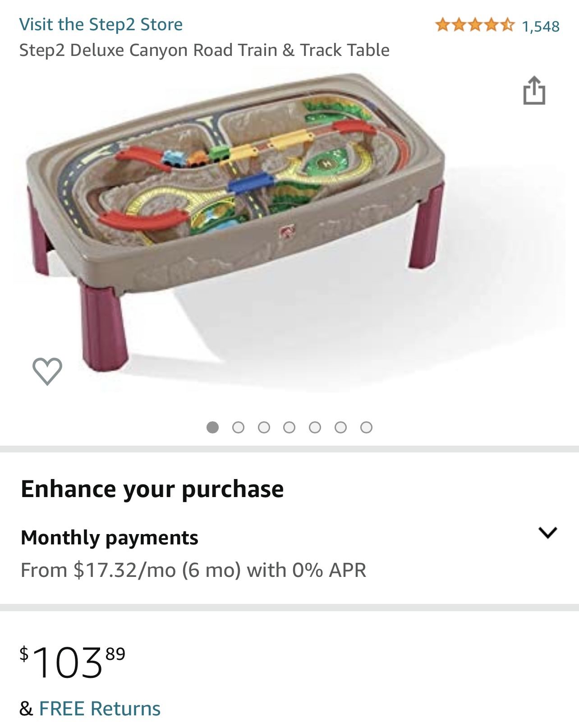Switch to the second product image dot
The width and height of the screenshot is (579, 728).
click(x=238, y=427)
